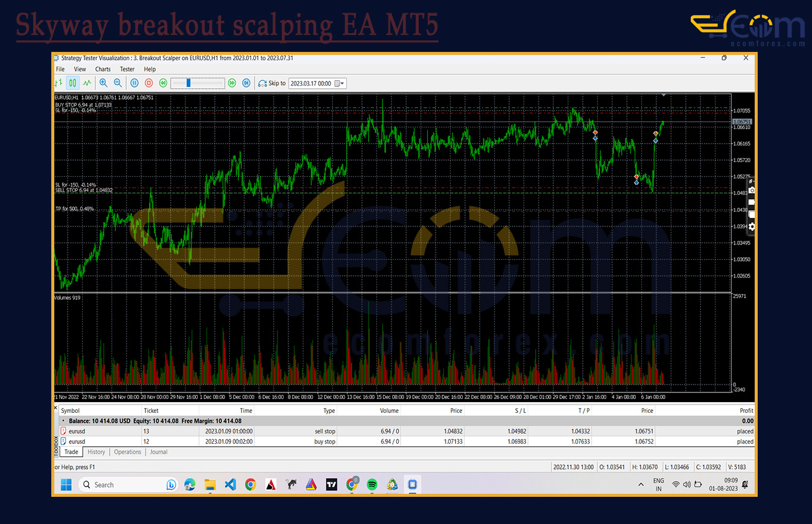
Task: Open the Tester menu
Action: [127, 69]
